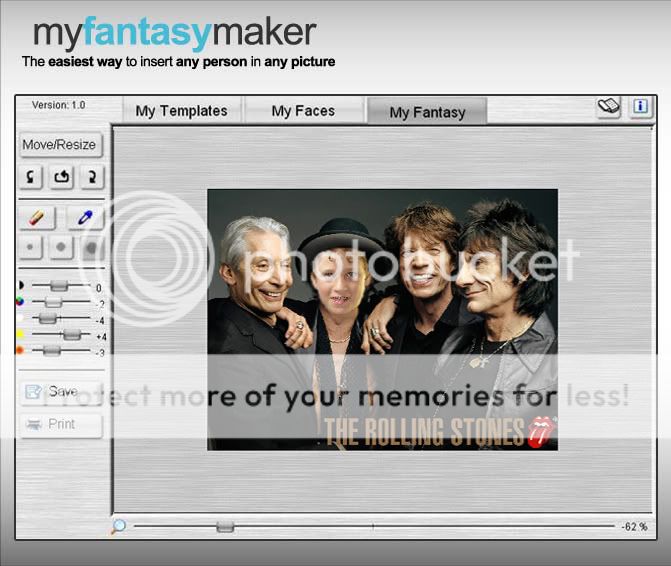Click the Rolling Stones group photo
The width and height of the screenshot is (671, 566).
(x=382, y=319)
